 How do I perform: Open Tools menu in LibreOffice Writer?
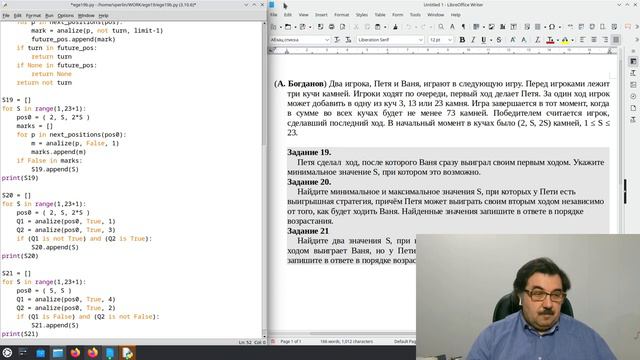coord(415,15)
